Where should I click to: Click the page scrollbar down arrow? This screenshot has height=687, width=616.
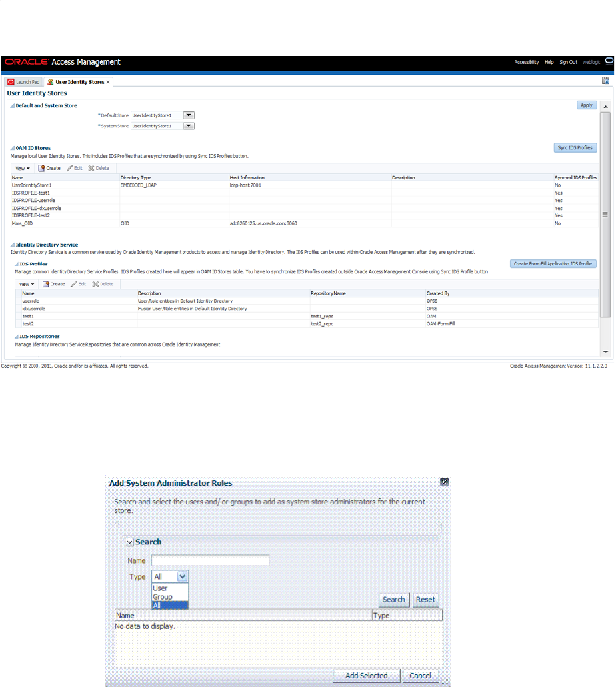[x=605, y=352]
